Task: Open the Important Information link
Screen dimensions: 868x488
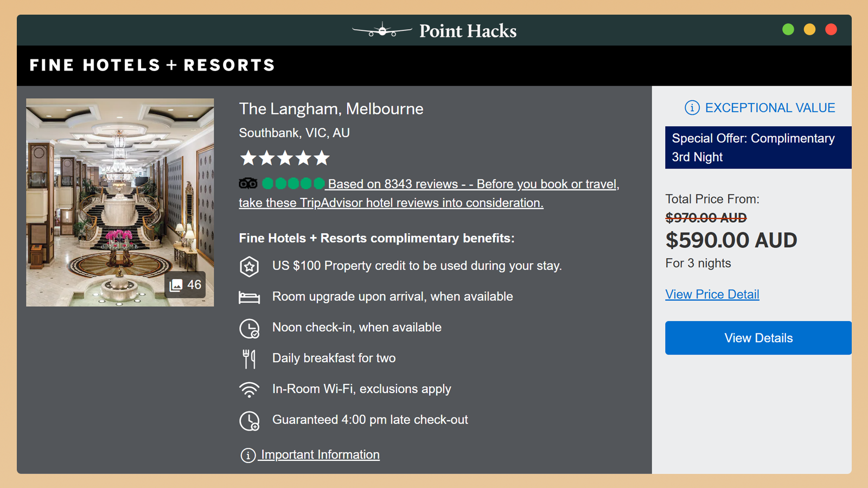Action: (x=319, y=454)
